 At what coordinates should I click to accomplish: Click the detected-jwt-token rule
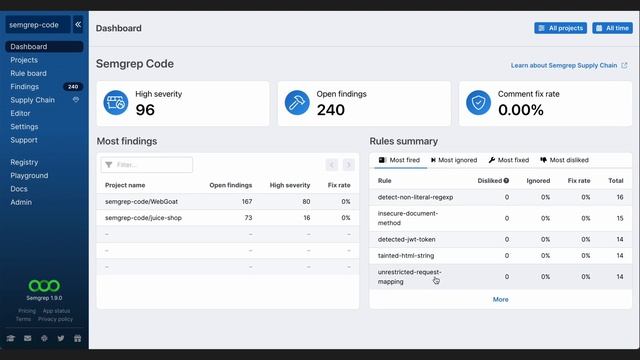tap(407, 240)
